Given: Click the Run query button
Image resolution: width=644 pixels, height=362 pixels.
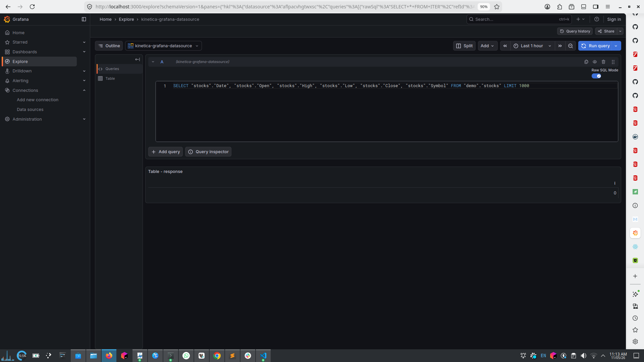Looking at the screenshot, I should [x=595, y=46].
